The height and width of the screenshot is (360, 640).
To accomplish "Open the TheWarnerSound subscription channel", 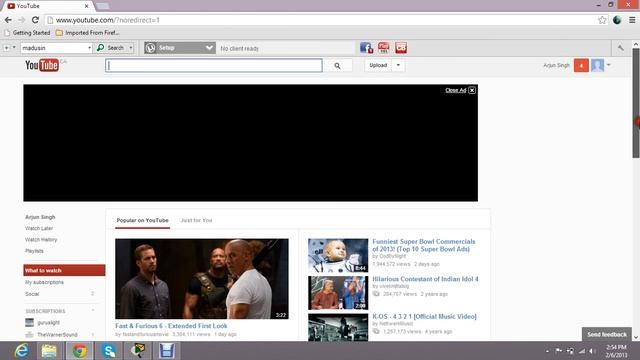I will (57, 335).
